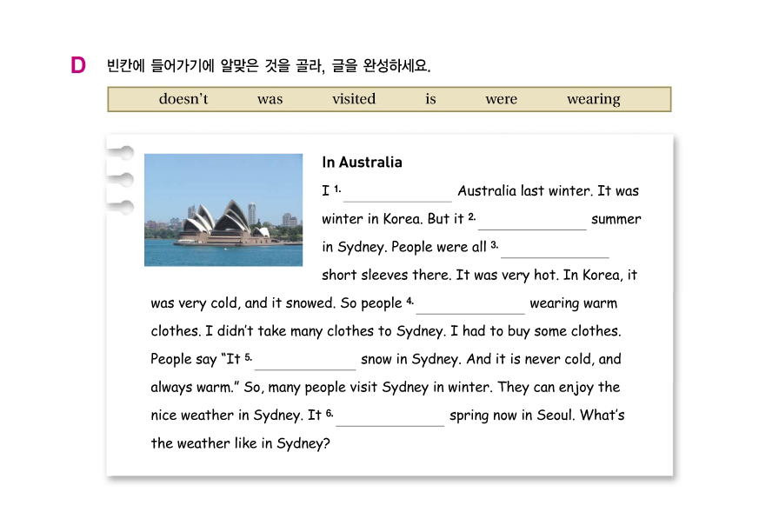Choose the word "doesn't" in word bank

[x=183, y=99]
